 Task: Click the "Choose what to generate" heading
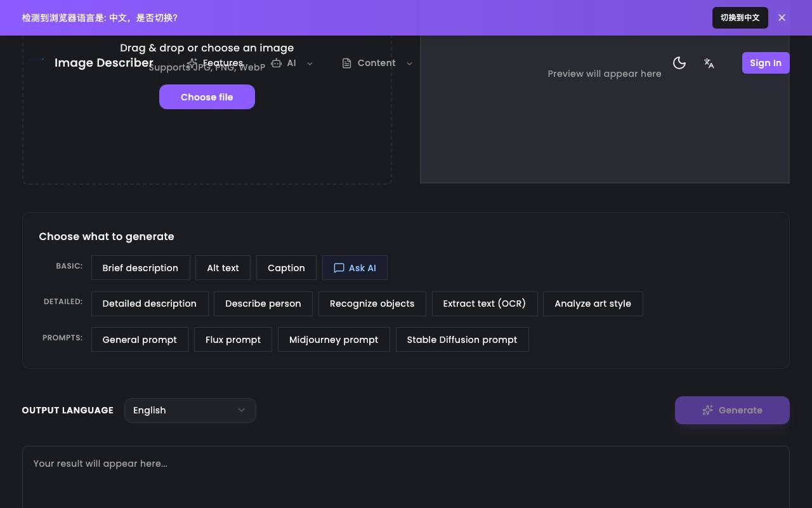point(107,236)
